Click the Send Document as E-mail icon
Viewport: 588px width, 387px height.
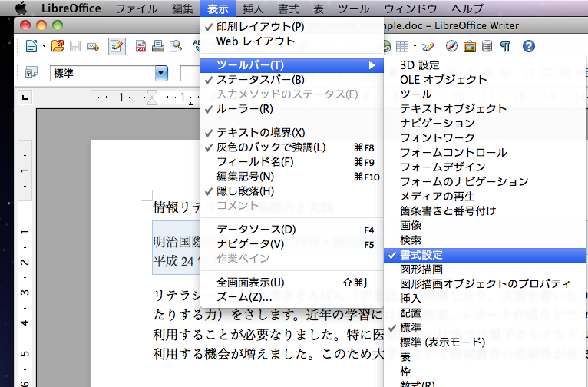93,47
